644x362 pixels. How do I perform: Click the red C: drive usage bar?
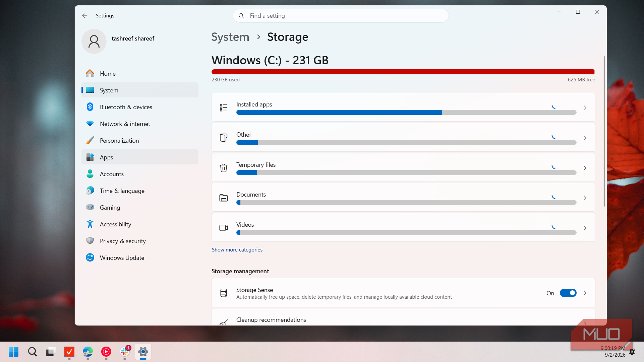[x=403, y=72]
